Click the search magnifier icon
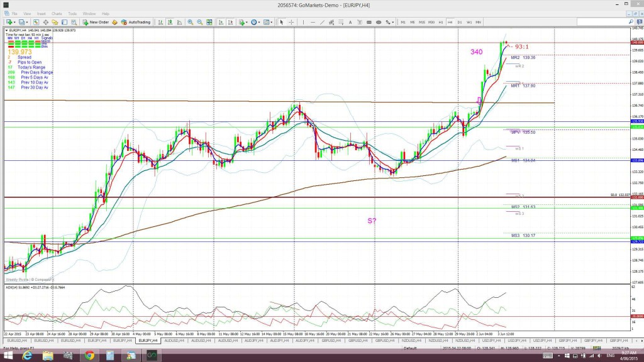Viewport: 644px width, 362px height. [631, 22]
